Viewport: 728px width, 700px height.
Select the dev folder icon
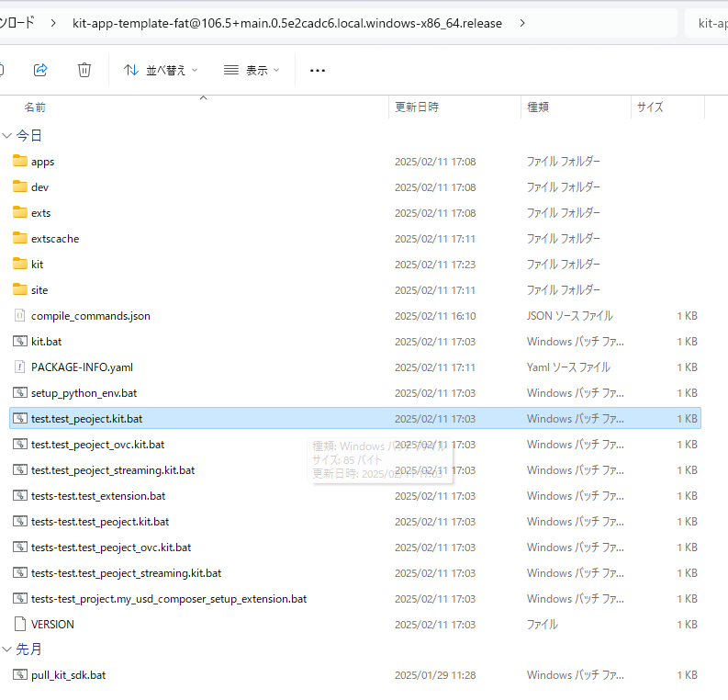(x=19, y=186)
